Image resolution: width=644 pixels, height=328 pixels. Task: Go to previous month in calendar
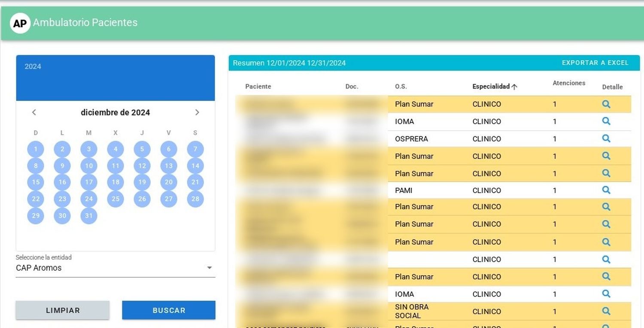pos(34,113)
